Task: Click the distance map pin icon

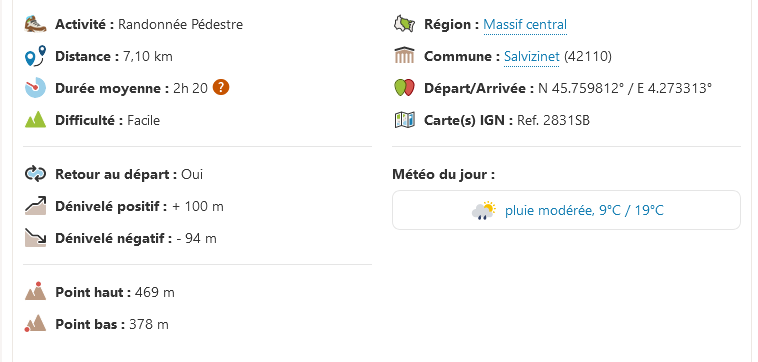Action: point(35,56)
